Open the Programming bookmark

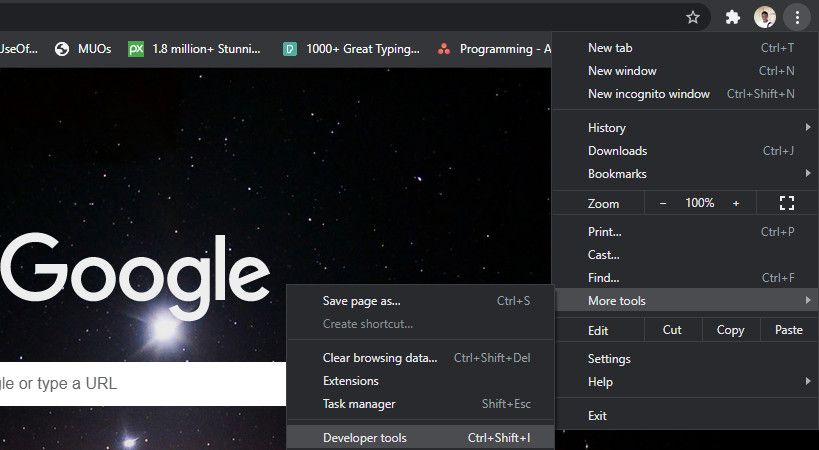pyautogui.click(x=495, y=49)
